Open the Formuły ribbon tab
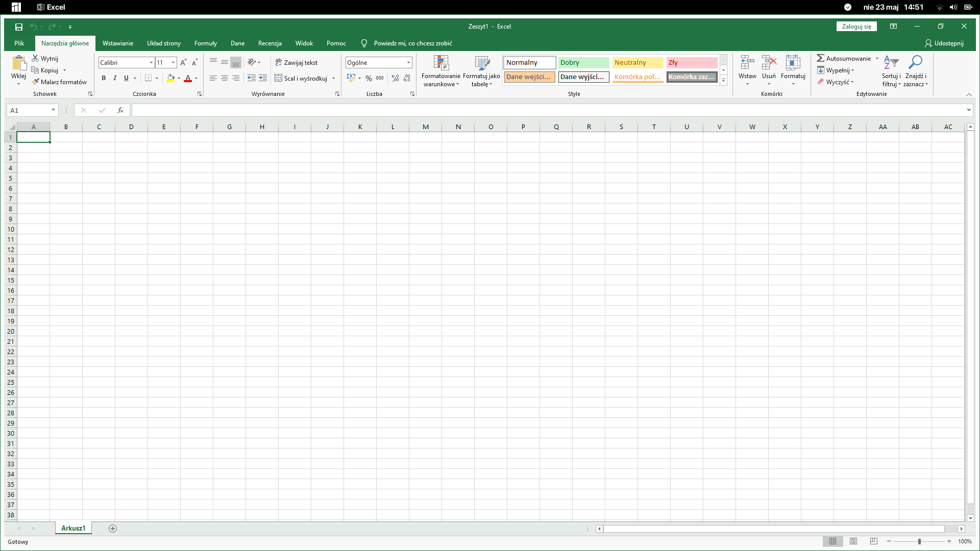 pyautogui.click(x=205, y=43)
